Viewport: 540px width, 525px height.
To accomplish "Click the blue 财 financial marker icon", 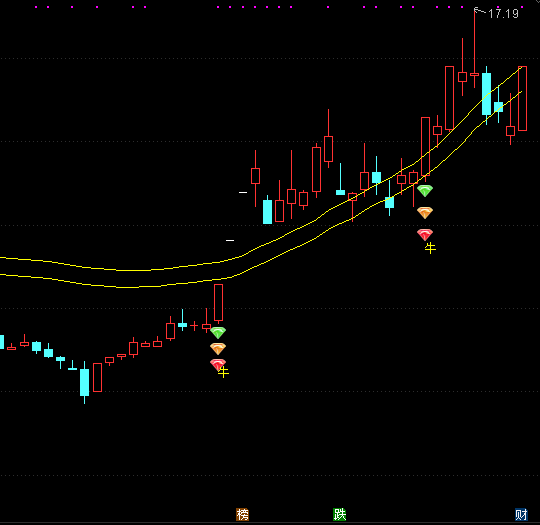I will pos(521,515).
